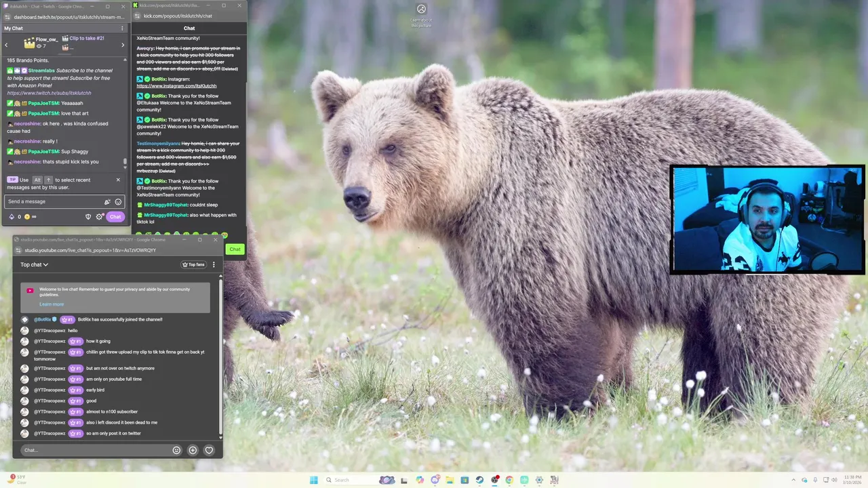868x488 pixels.
Task: Click the Twitch chat vertical scrollbar
Action: (125, 163)
